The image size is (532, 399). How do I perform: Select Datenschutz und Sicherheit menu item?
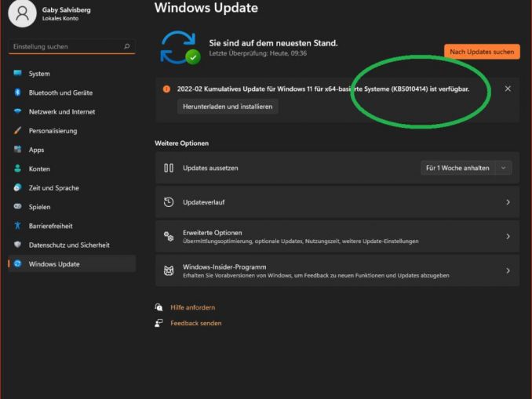[x=69, y=245]
